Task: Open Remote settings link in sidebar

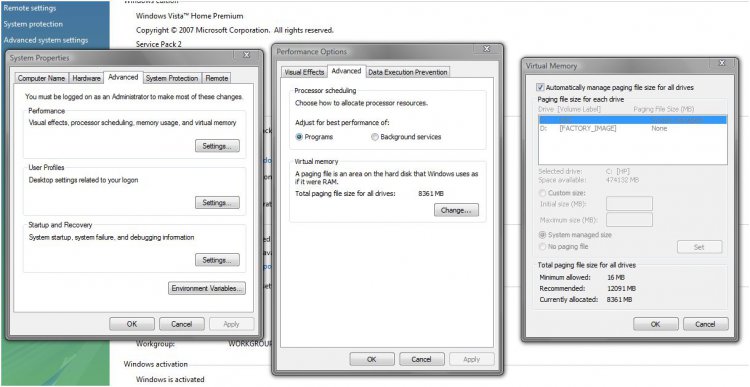Action: pyautogui.click(x=30, y=8)
